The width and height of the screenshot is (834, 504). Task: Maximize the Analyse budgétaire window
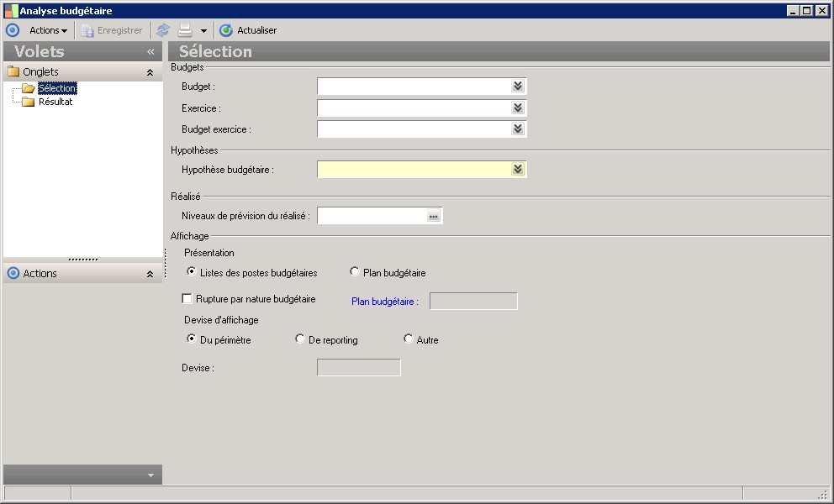click(807, 11)
